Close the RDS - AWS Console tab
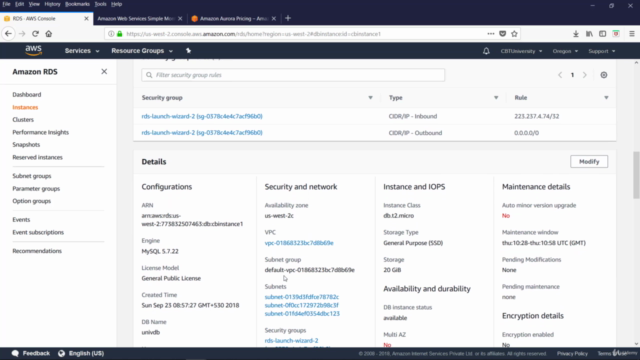This screenshot has width=640, height=360. (x=86, y=18)
